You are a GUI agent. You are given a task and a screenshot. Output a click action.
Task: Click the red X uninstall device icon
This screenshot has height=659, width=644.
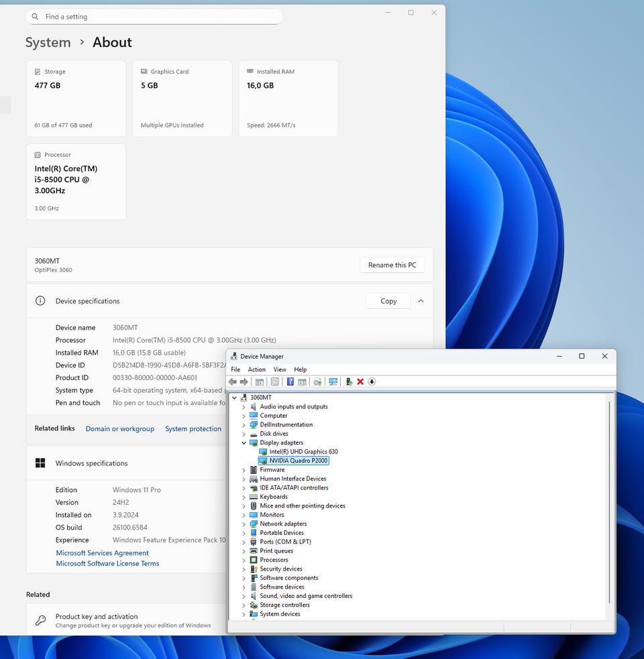click(360, 381)
